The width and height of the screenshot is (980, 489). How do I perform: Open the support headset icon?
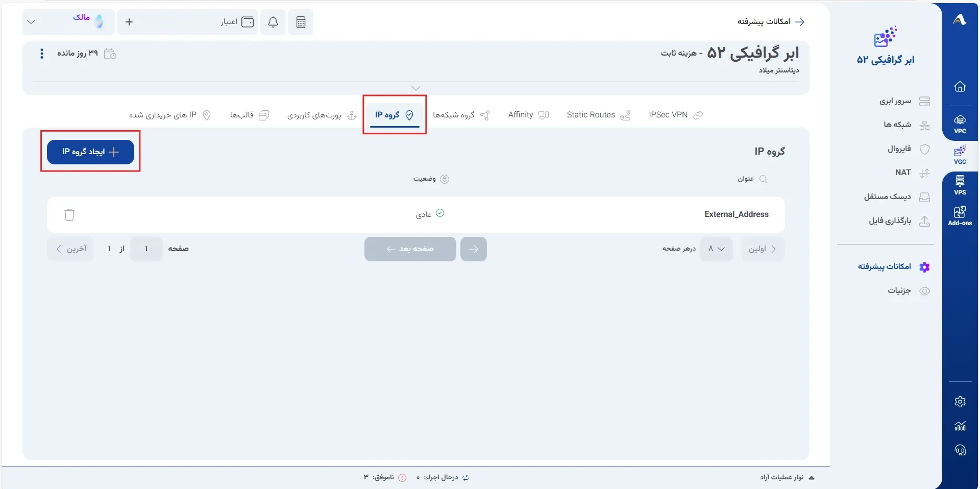tap(960, 450)
